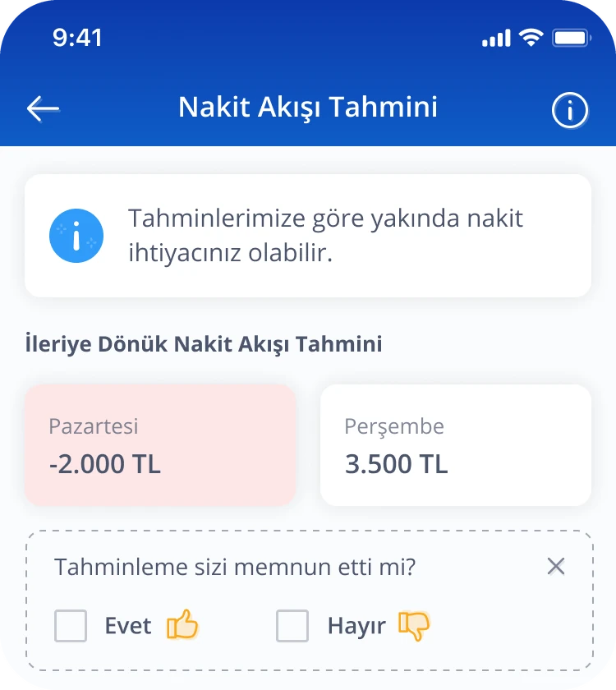The width and height of the screenshot is (616, 690).
Task: Check the Hayır checkbox
Action: click(x=292, y=626)
